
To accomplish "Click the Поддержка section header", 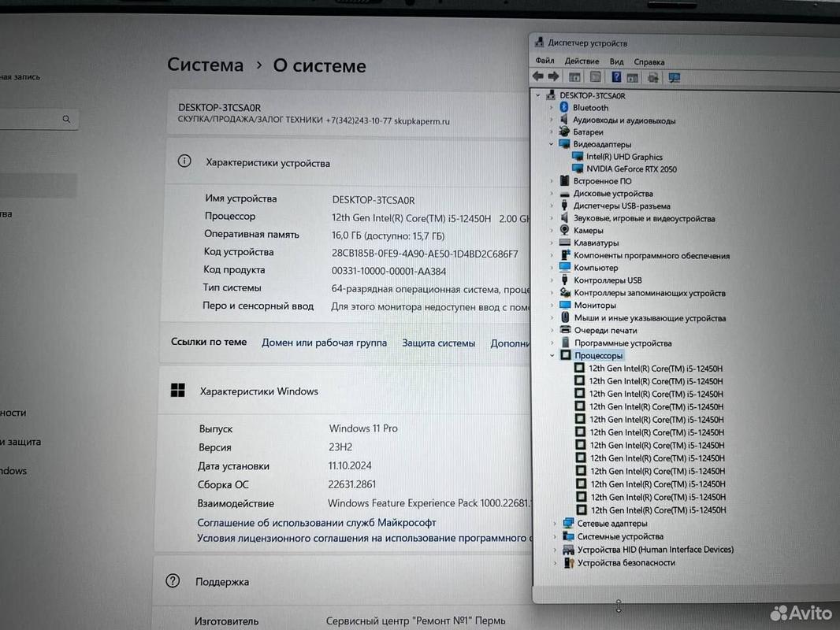I will point(343,581).
